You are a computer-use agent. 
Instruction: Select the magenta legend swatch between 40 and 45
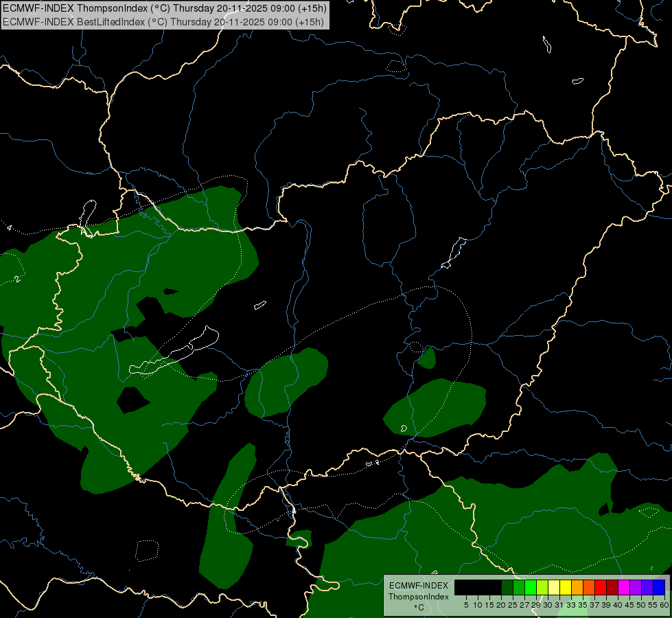pos(624,587)
